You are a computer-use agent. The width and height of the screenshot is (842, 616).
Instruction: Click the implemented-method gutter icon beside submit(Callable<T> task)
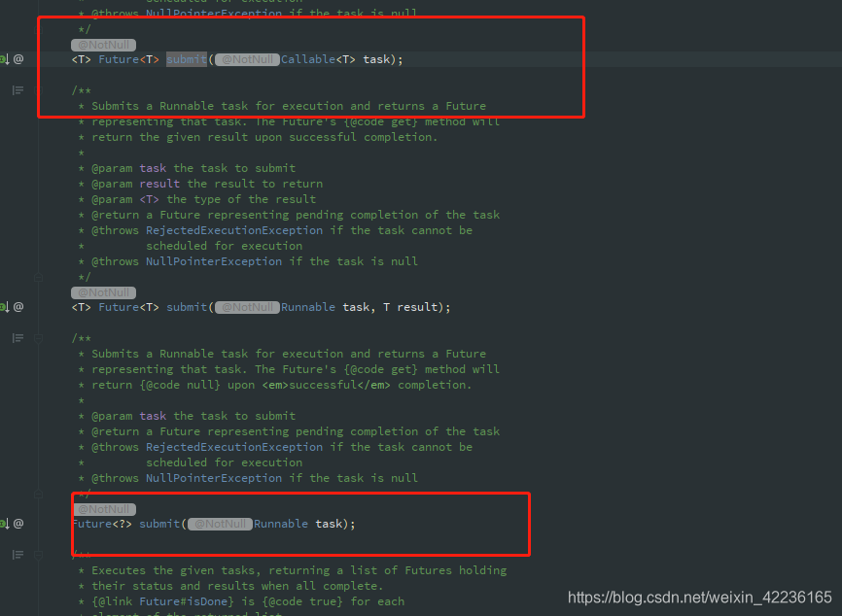(x=4, y=59)
